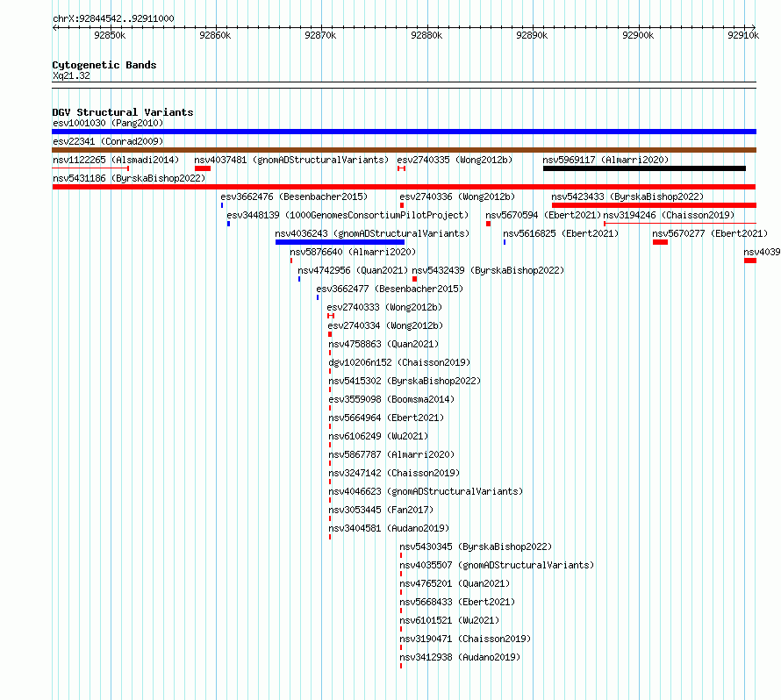Open label nsv6106249 (Wu2021)
This screenshot has width=781, height=700.
click(378, 436)
